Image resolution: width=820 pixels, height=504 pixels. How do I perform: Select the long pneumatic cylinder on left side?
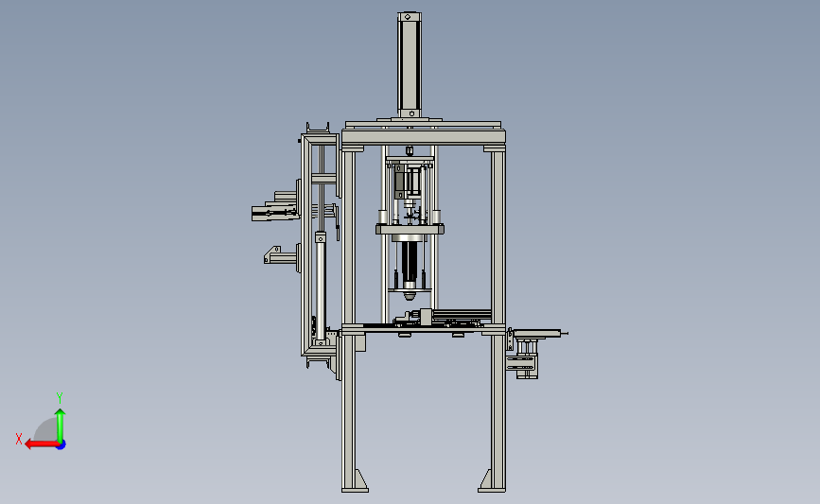(x=320, y=288)
